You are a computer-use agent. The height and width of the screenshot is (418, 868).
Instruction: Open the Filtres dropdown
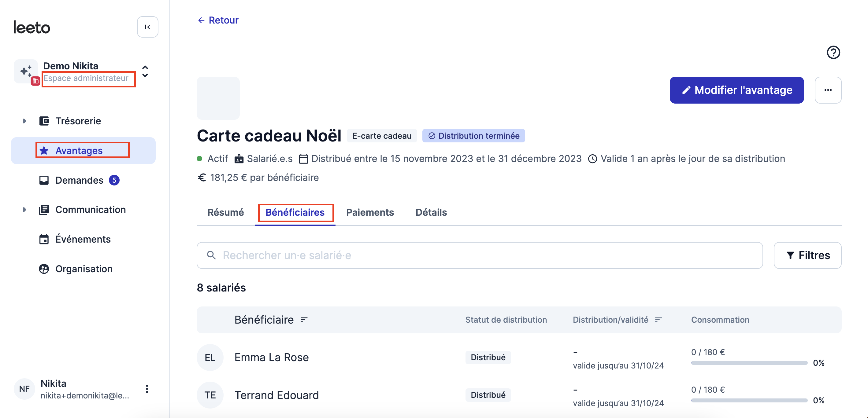(x=808, y=255)
